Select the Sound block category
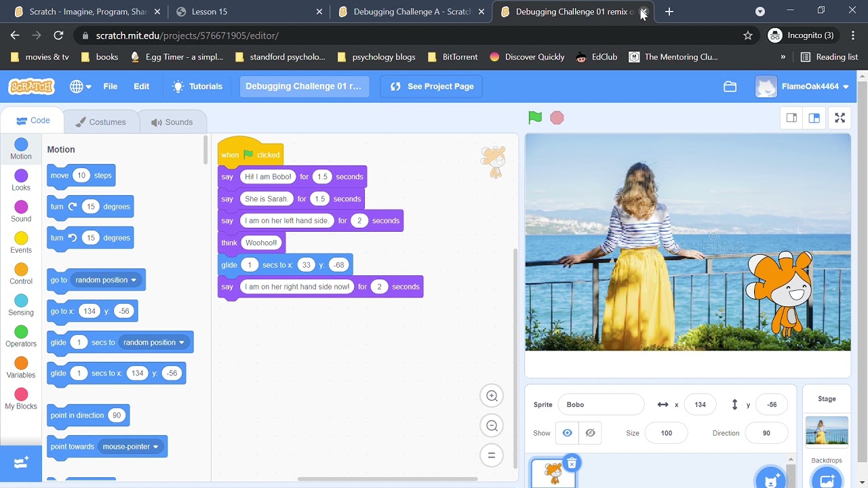 (21, 211)
